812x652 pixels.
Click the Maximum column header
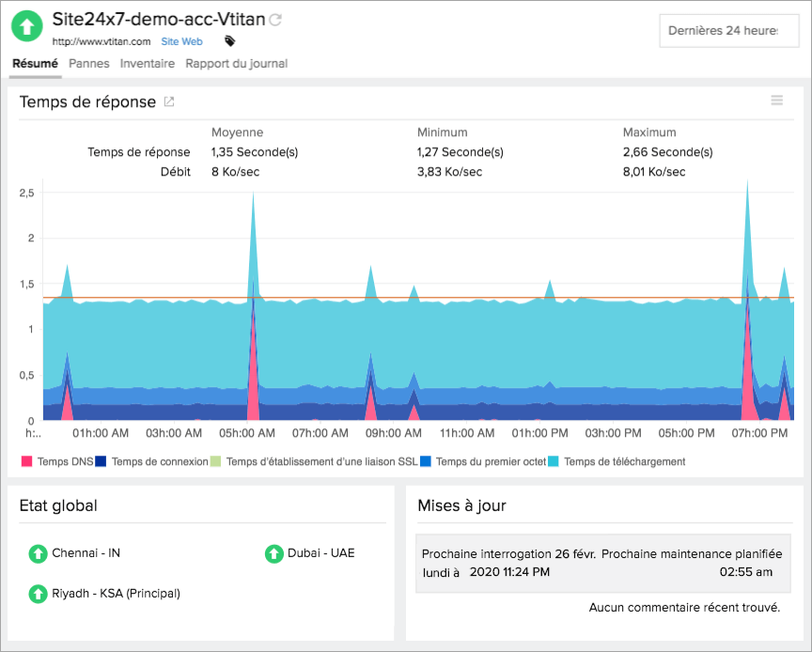click(649, 132)
